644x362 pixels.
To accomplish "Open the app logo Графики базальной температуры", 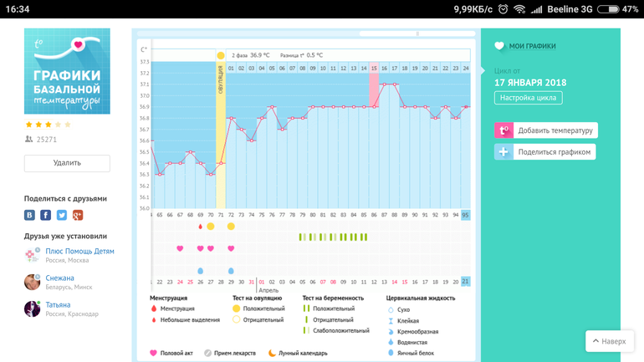I will [x=67, y=71].
